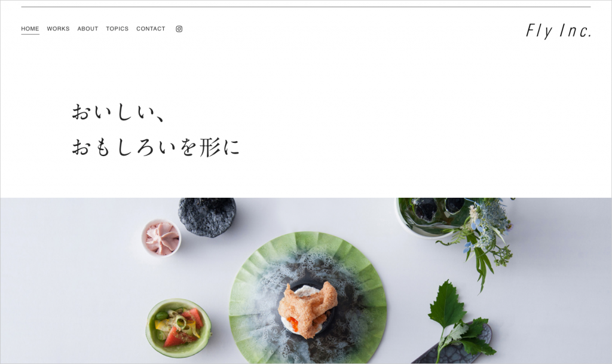Click the おいしい、 headline text
The height and width of the screenshot is (364, 612).
pos(119,113)
